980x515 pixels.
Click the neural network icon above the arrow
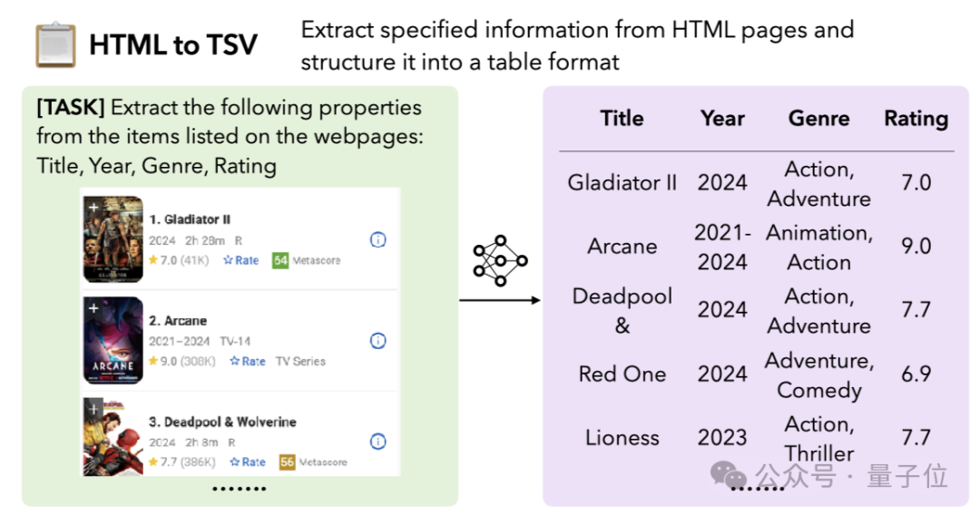500,260
